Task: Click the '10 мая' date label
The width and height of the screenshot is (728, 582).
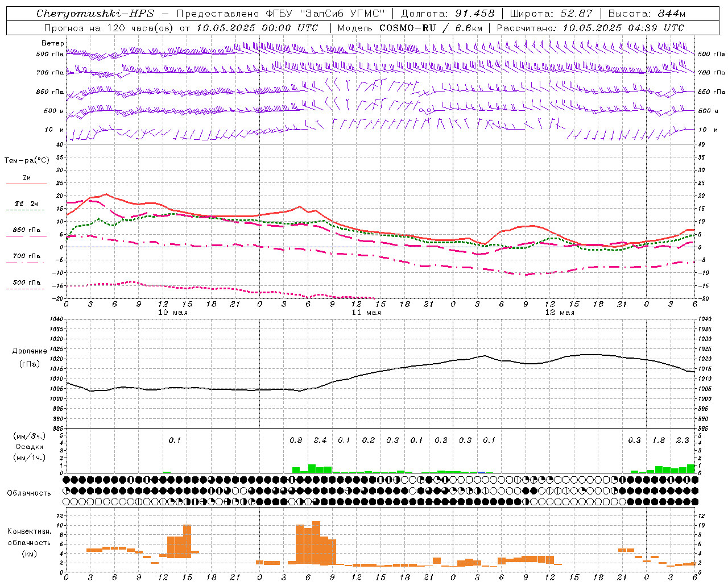Action: pyautogui.click(x=173, y=313)
